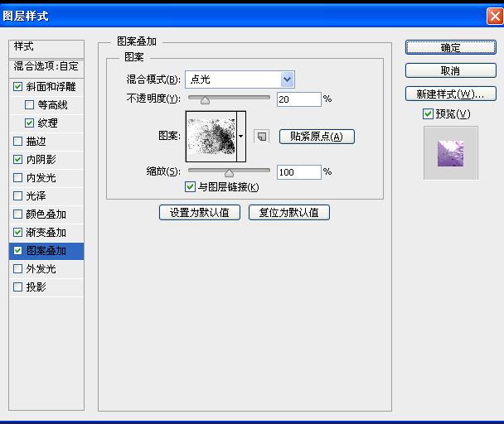This screenshot has width=504, height=424.
Task: Open the pattern picker dropdown arrow
Action: [x=241, y=137]
